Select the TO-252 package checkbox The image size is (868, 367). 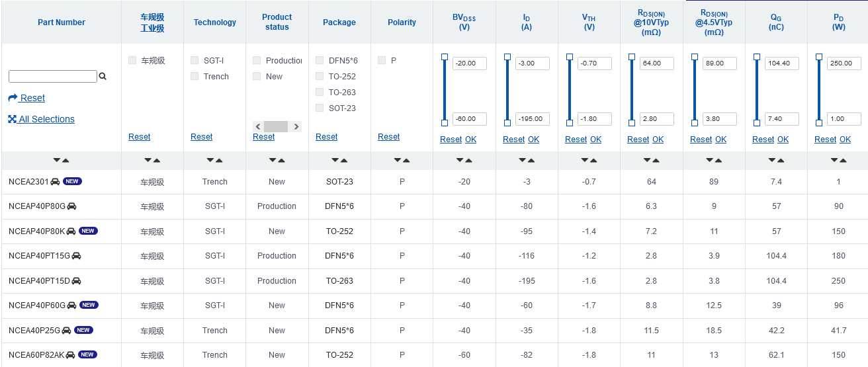320,76
